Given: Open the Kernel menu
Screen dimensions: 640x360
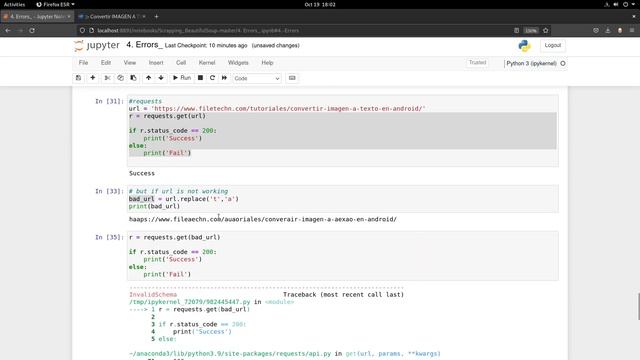Looking at the screenshot, I should 207,63.
